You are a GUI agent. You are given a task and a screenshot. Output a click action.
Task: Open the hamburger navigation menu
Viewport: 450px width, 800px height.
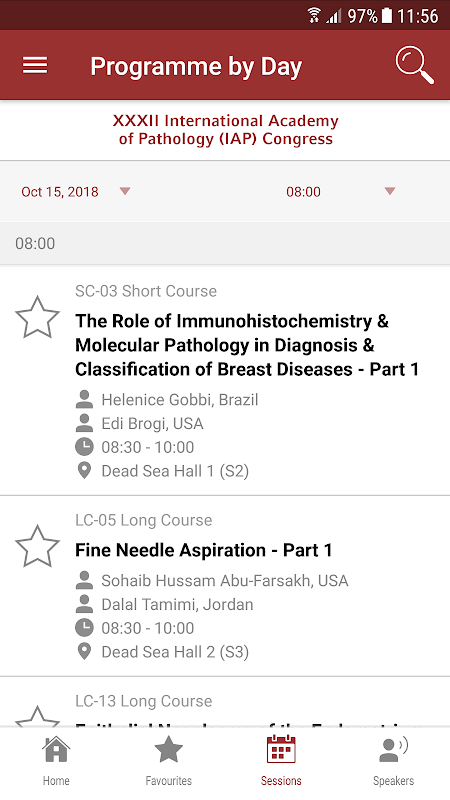click(x=35, y=65)
